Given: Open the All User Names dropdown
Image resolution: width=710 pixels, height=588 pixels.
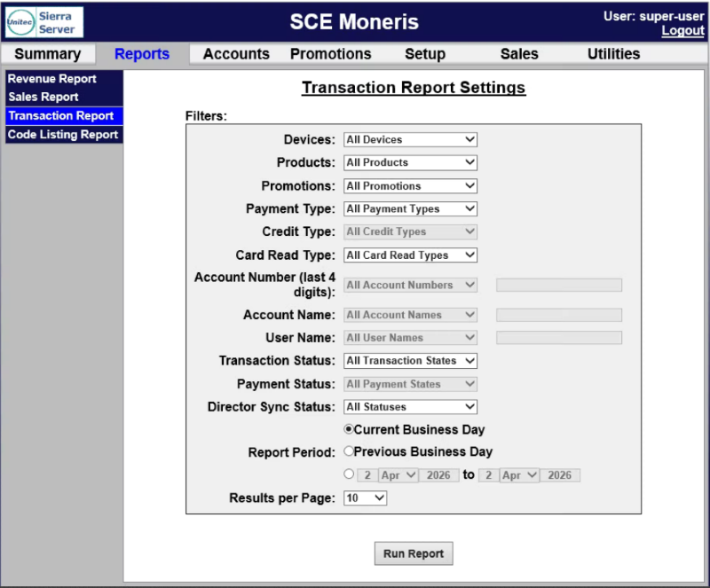Looking at the screenshot, I should [410, 338].
